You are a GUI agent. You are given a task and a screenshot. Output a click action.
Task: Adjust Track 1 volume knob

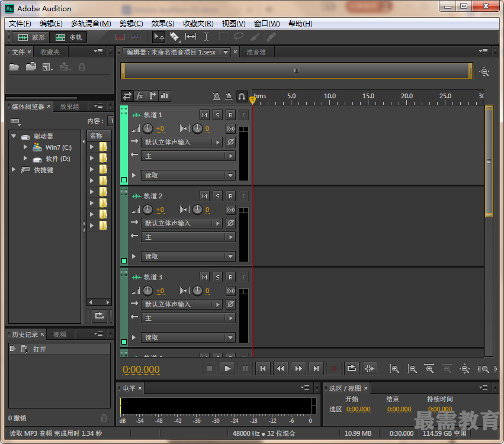click(147, 128)
